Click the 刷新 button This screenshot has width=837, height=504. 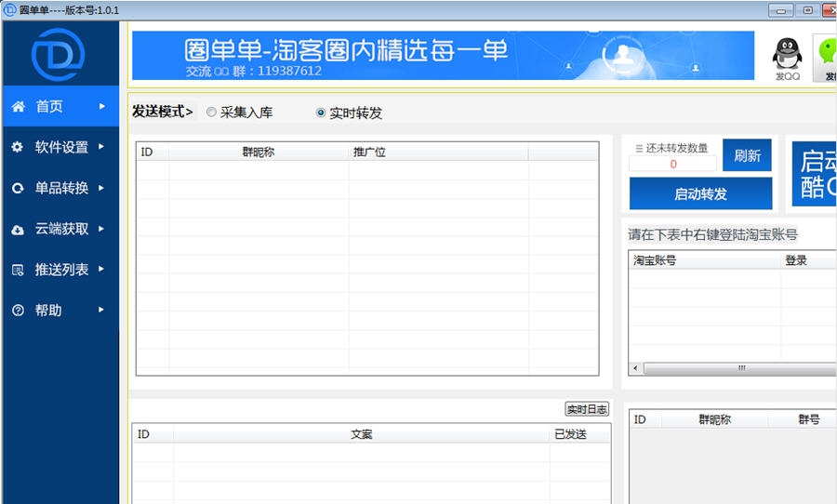(747, 155)
